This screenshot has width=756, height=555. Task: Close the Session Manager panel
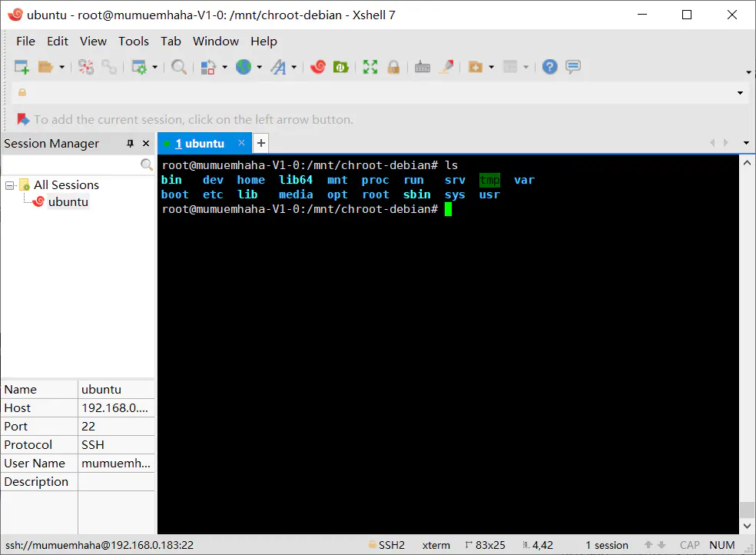(x=146, y=144)
